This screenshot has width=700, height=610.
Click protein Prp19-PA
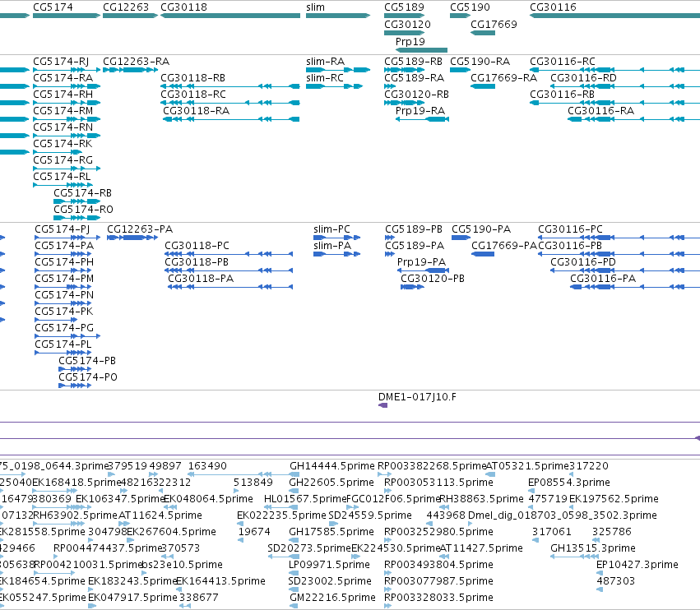coord(421,262)
